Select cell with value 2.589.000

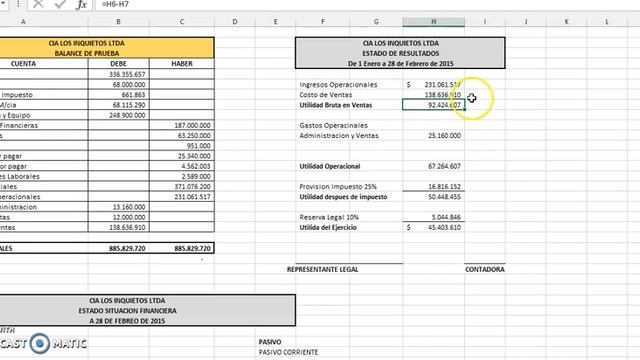coord(182,176)
